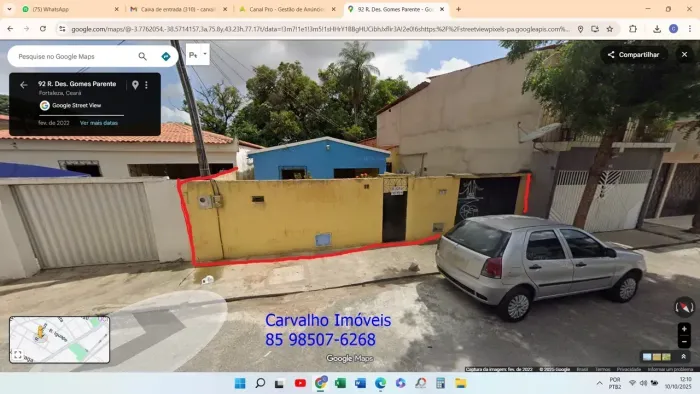Open Microsoft Edge from the taskbar
Viewport: 700px width, 394px height.
coord(380,383)
